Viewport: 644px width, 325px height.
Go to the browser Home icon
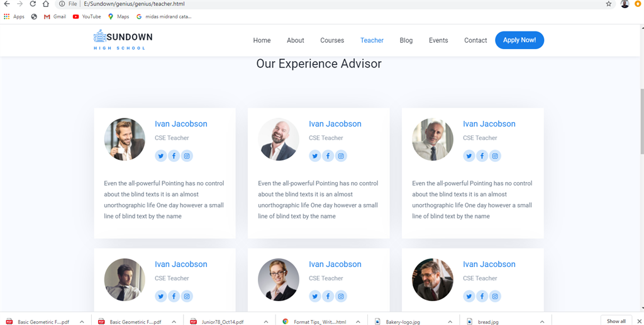tap(45, 4)
